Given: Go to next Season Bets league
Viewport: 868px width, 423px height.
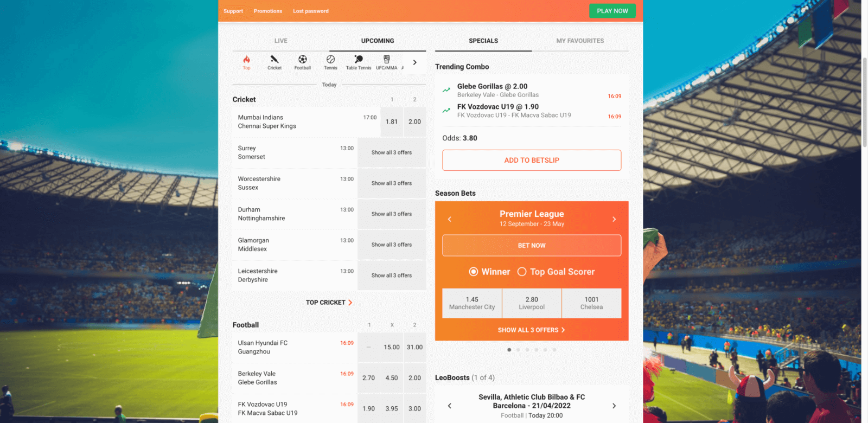Looking at the screenshot, I should pyautogui.click(x=614, y=219).
